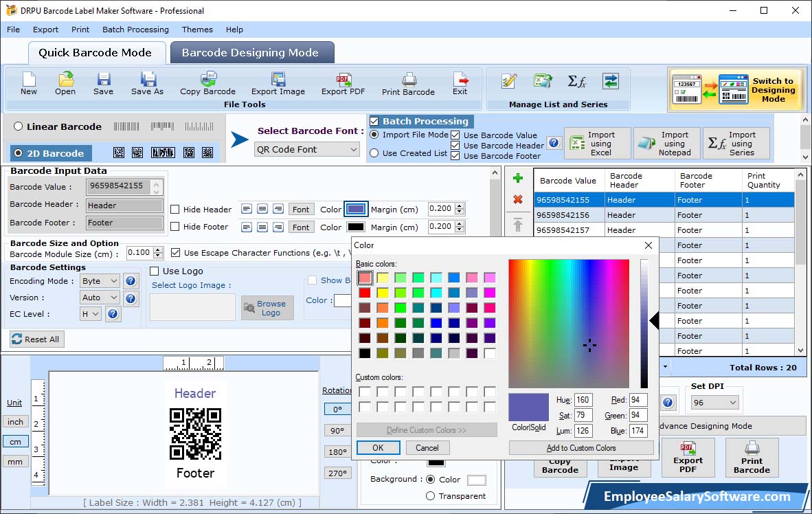This screenshot has width=812, height=514.
Task: Open the File menu
Action: click(14, 30)
